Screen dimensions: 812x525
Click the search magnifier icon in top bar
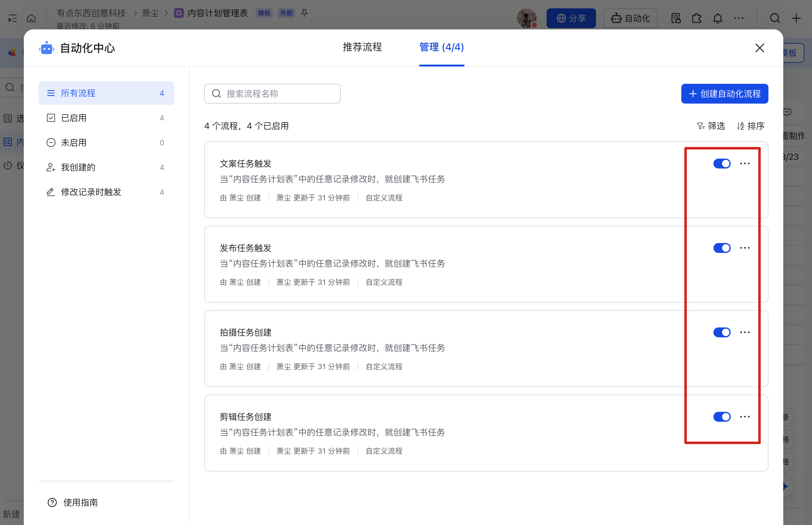pos(775,18)
